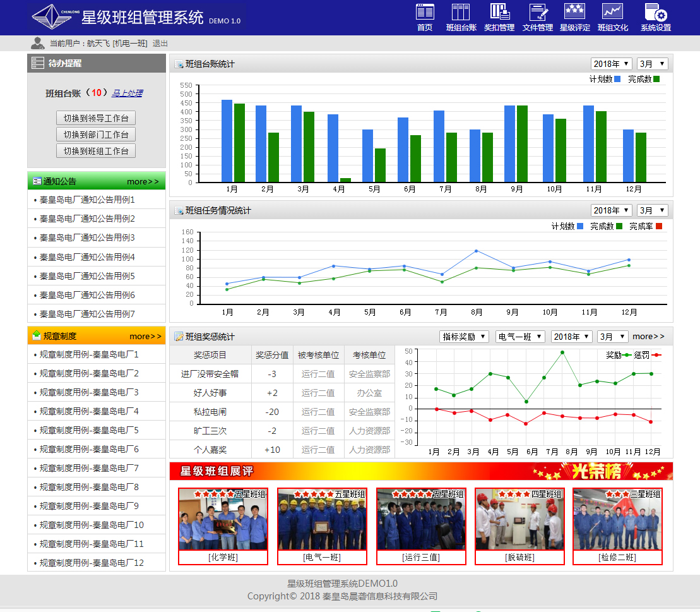This screenshot has height=612, width=700.
Task: Open the 班组台账 ledger icon
Action: click(461, 13)
